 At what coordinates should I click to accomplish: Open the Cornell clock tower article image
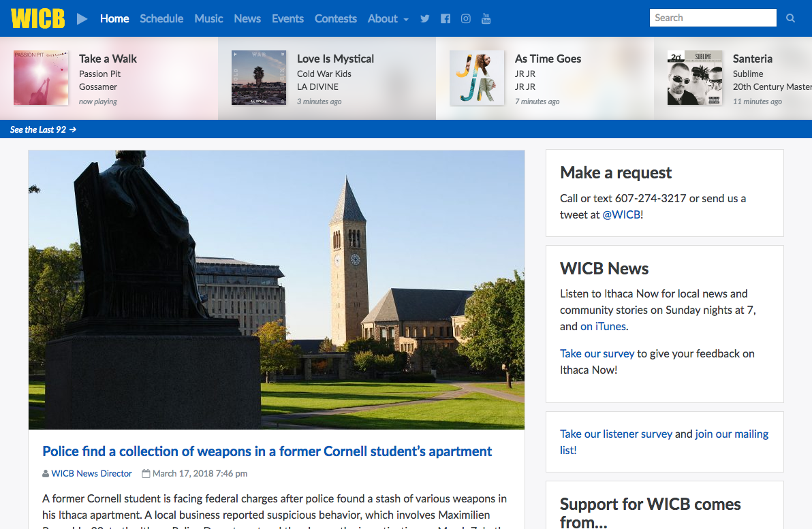pos(277,290)
